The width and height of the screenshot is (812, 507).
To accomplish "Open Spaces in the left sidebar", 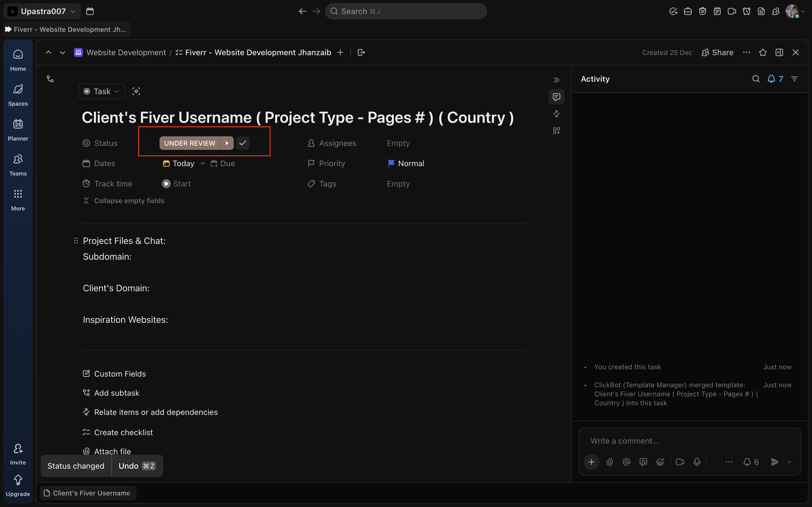I will [x=18, y=95].
